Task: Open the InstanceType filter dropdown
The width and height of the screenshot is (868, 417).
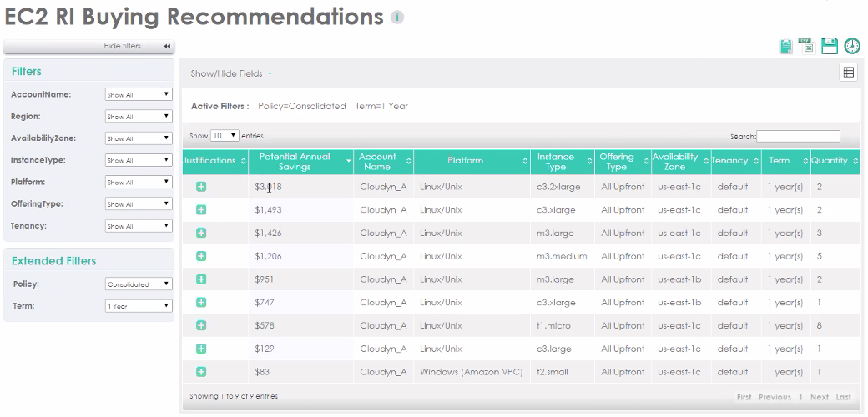Action: coord(139,160)
